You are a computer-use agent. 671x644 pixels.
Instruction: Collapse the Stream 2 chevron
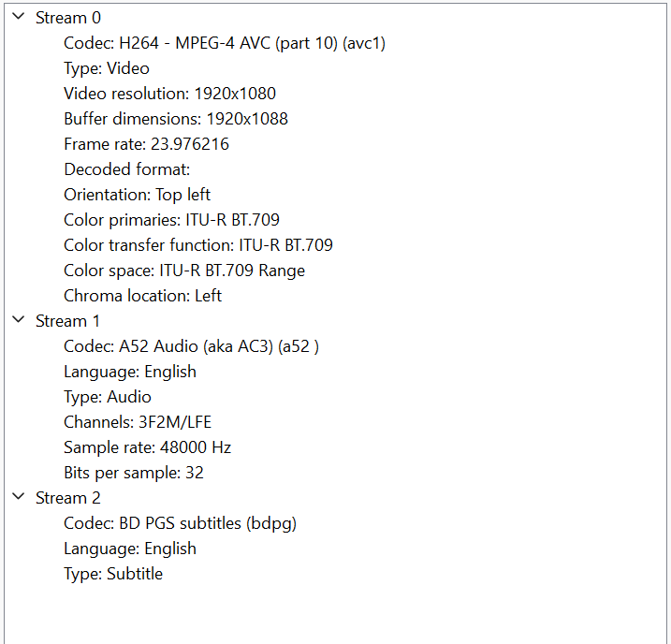(x=19, y=497)
